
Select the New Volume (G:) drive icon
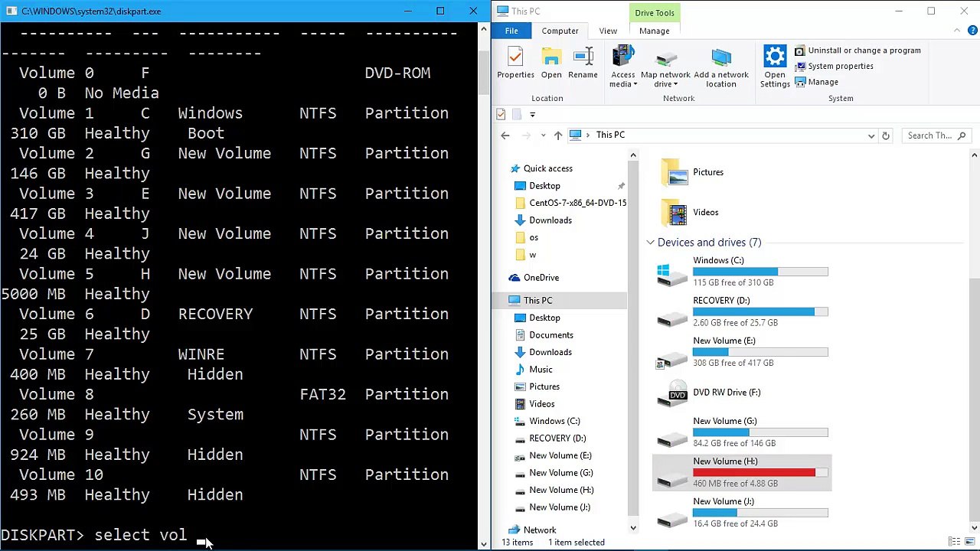tap(672, 439)
